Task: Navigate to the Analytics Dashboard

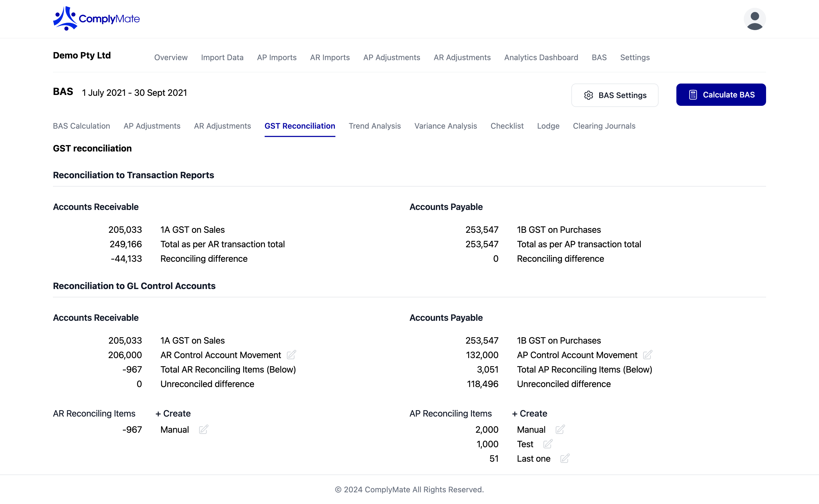Action: click(541, 57)
